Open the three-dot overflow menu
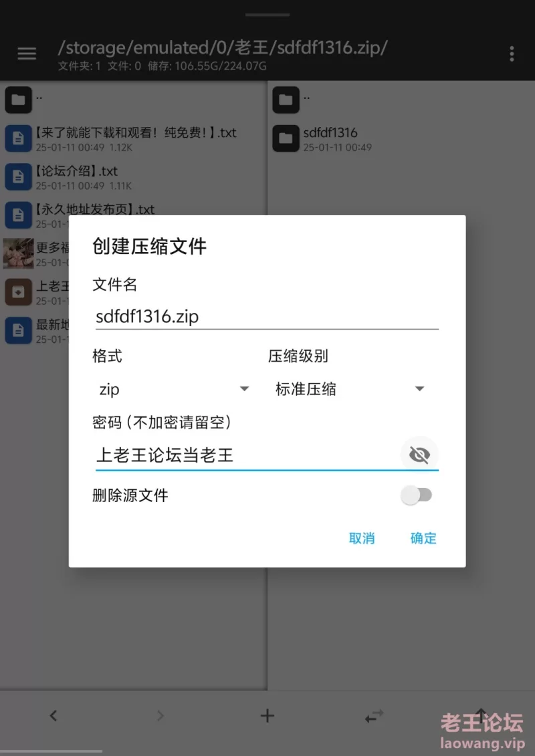Screen dimensions: 535x756 pos(512,54)
